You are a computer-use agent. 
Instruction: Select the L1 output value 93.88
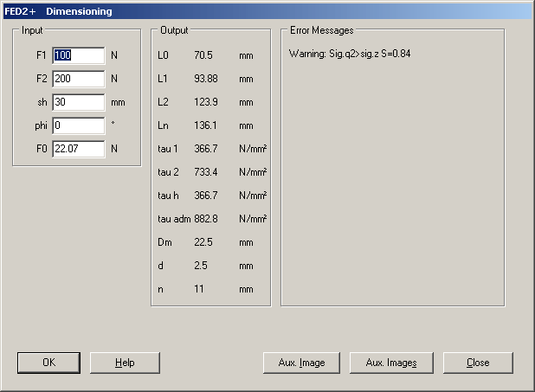206,79
